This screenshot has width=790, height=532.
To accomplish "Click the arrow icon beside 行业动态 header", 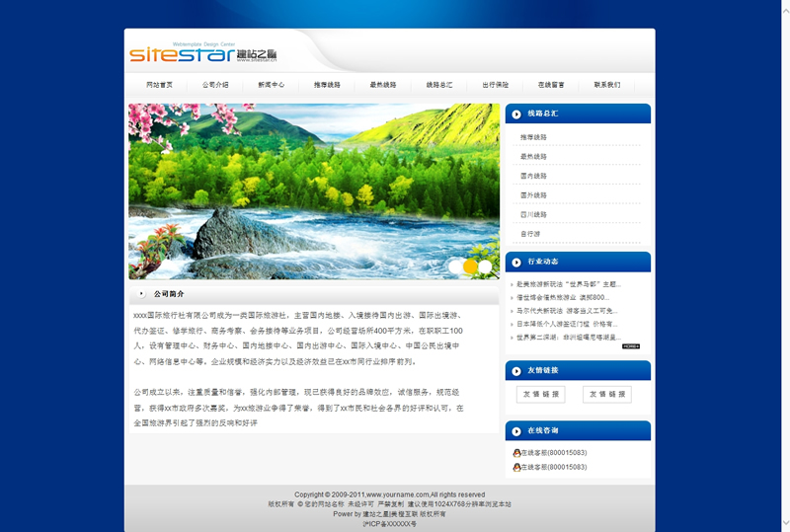I will coord(516,262).
